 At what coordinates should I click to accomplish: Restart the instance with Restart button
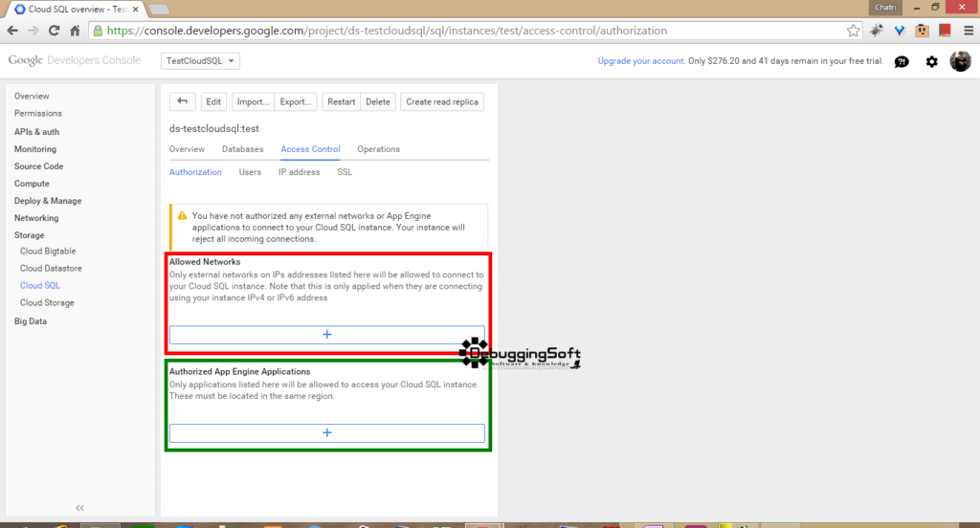coord(342,101)
